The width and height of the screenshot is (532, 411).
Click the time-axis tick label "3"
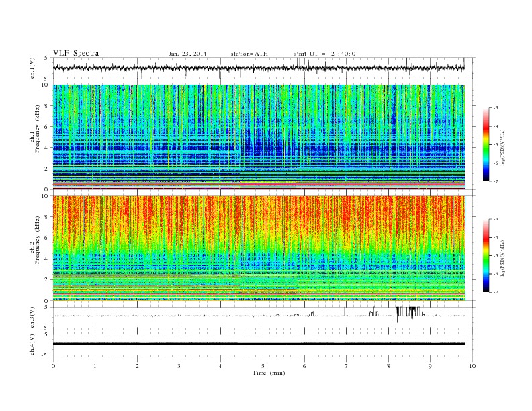click(x=179, y=366)
